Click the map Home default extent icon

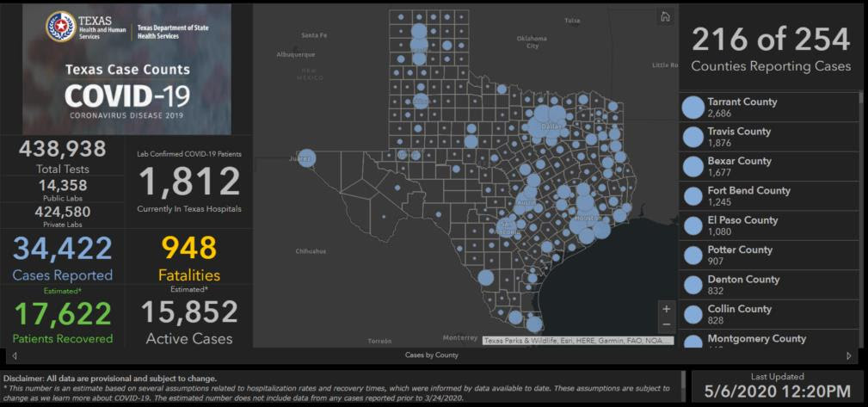(664, 17)
